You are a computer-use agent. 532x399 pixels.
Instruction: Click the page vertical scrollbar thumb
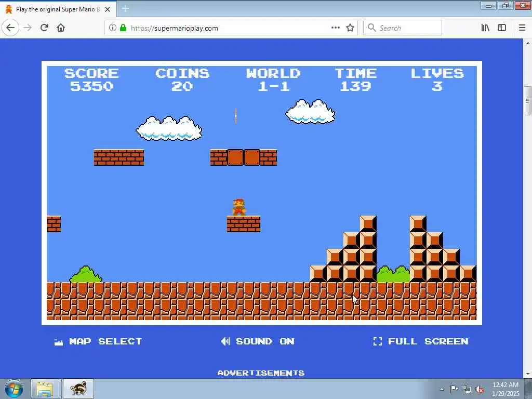pyautogui.click(x=527, y=101)
